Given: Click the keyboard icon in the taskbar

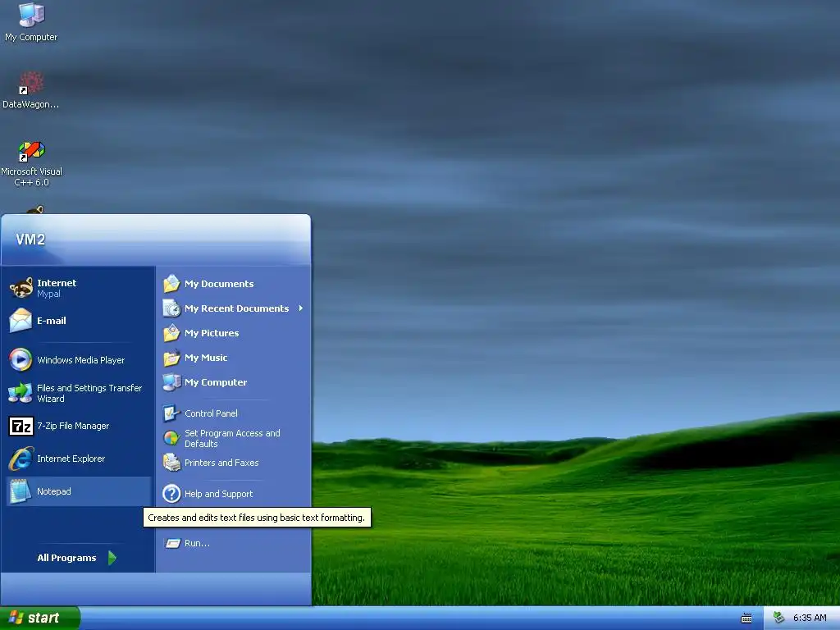Looking at the screenshot, I should (x=746, y=619).
